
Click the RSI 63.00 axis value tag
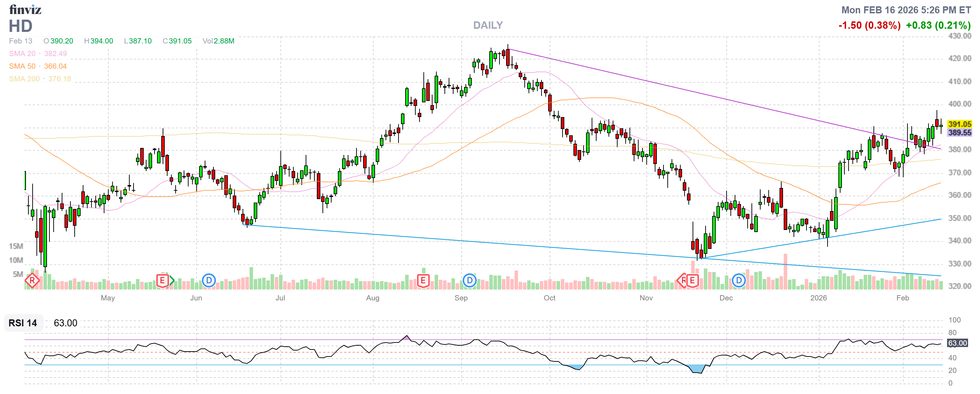(x=957, y=343)
